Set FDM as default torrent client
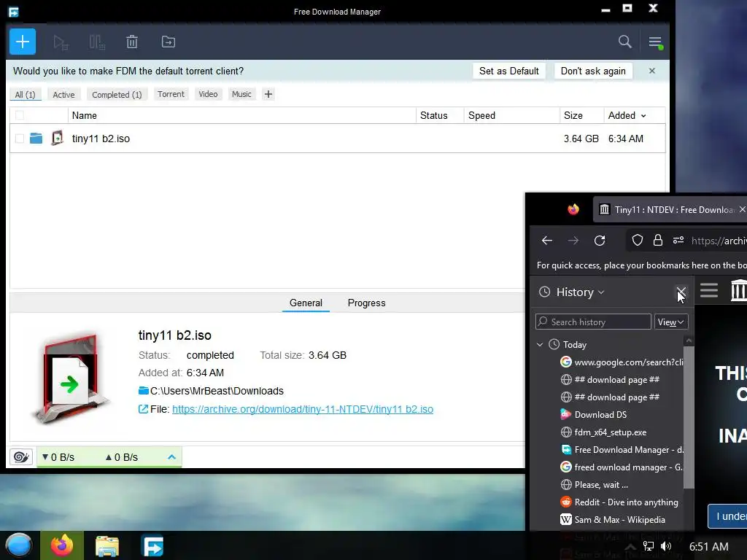 (x=508, y=71)
